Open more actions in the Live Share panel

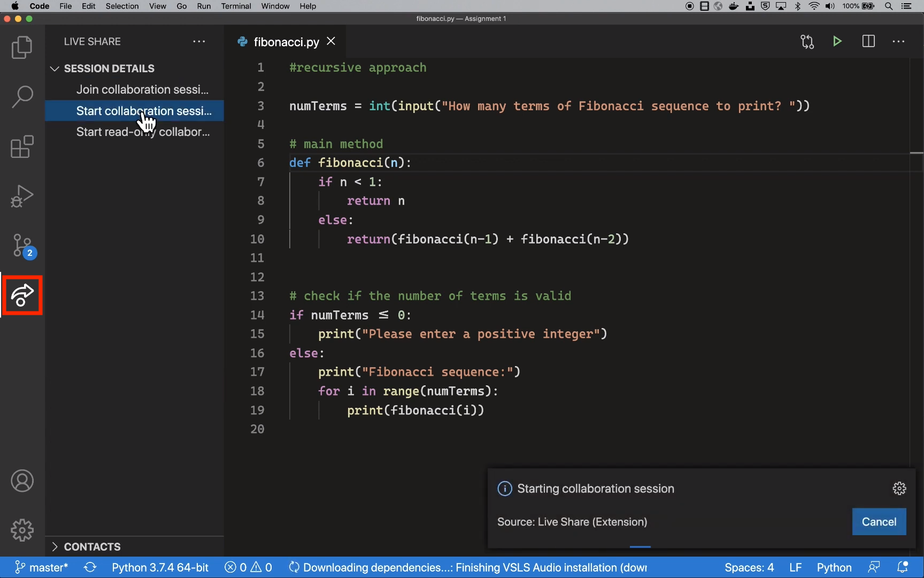pyautogui.click(x=199, y=41)
